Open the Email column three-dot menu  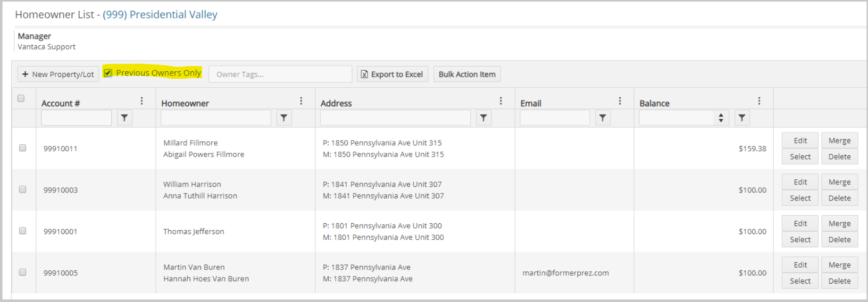[620, 101]
